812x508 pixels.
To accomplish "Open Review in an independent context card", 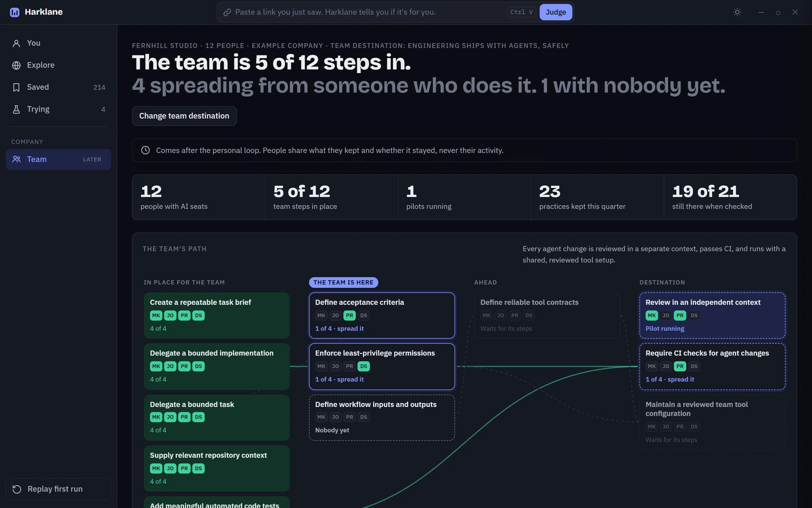I will pyautogui.click(x=712, y=316).
